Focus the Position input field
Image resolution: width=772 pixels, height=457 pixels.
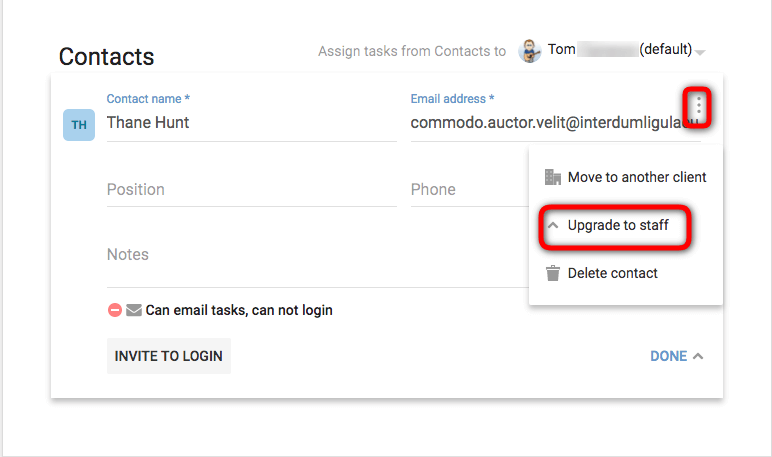point(251,189)
